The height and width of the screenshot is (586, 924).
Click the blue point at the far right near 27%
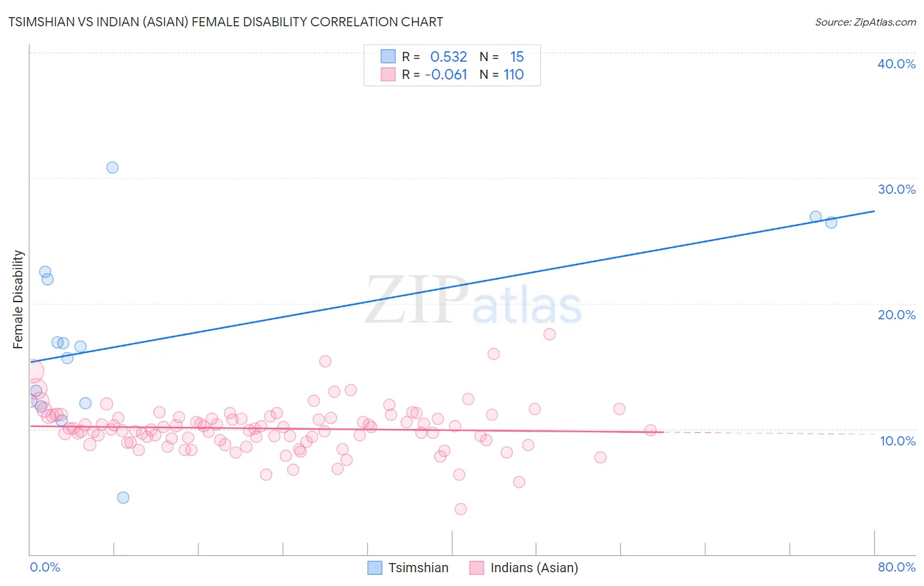tap(816, 217)
